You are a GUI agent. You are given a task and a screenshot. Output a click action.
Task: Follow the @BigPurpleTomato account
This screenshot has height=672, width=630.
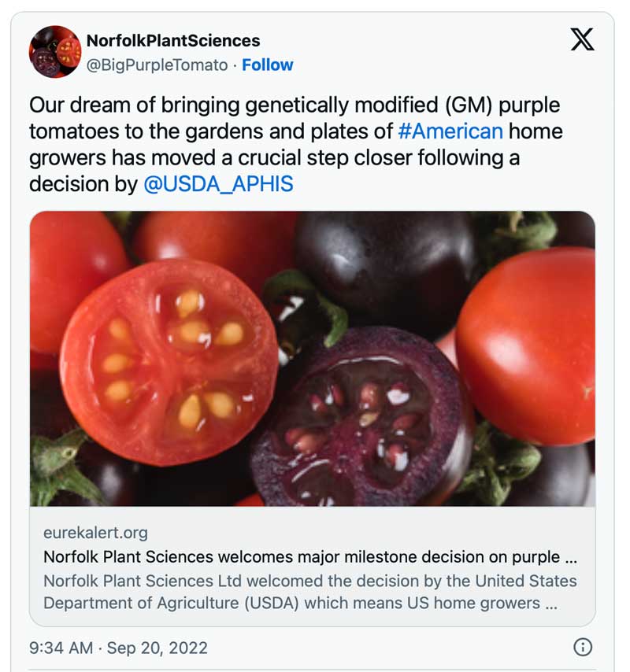click(267, 65)
